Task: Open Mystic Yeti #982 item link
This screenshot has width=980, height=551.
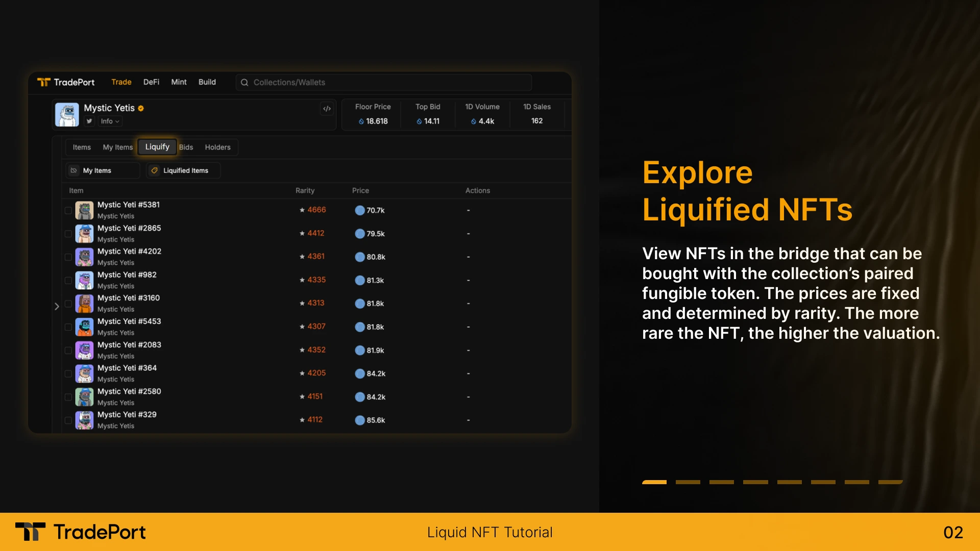Action: [x=127, y=274]
